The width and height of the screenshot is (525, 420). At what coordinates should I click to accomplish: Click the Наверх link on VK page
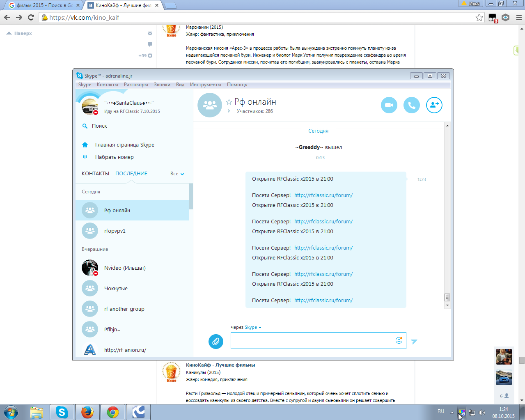click(x=20, y=33)
